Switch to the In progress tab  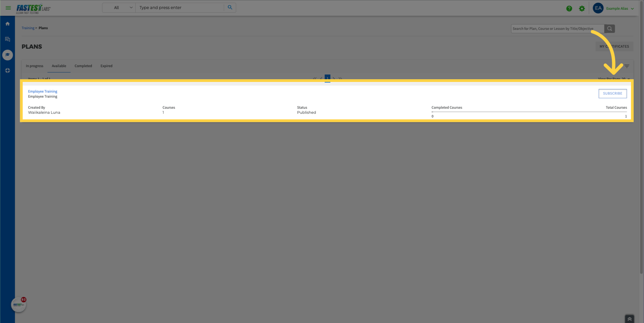click(x=35, y=66)
